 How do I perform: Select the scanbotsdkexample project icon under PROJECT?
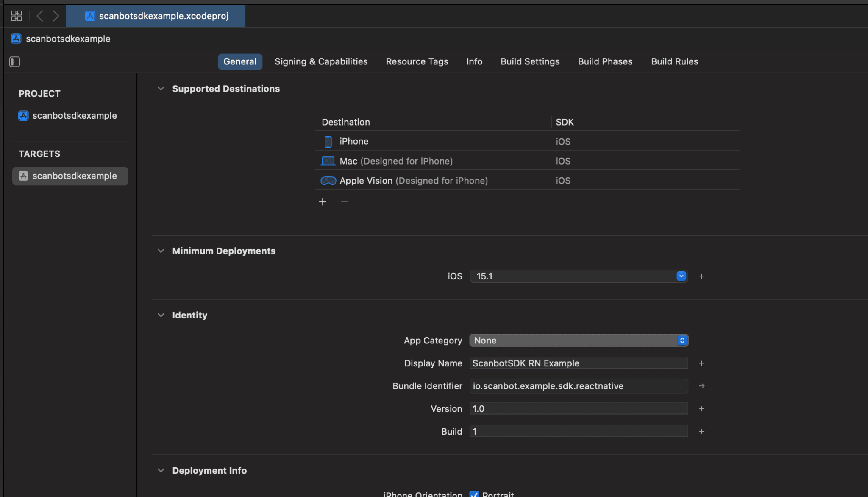point(23,115)
